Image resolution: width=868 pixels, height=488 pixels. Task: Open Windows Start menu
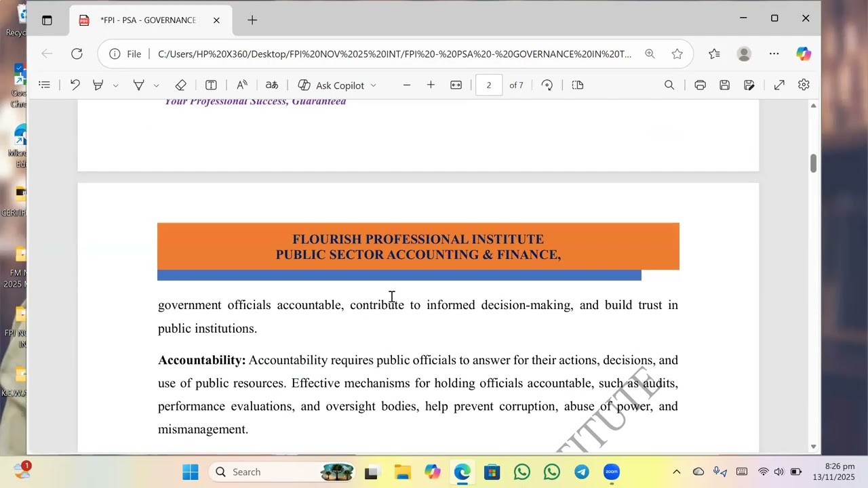191,472
